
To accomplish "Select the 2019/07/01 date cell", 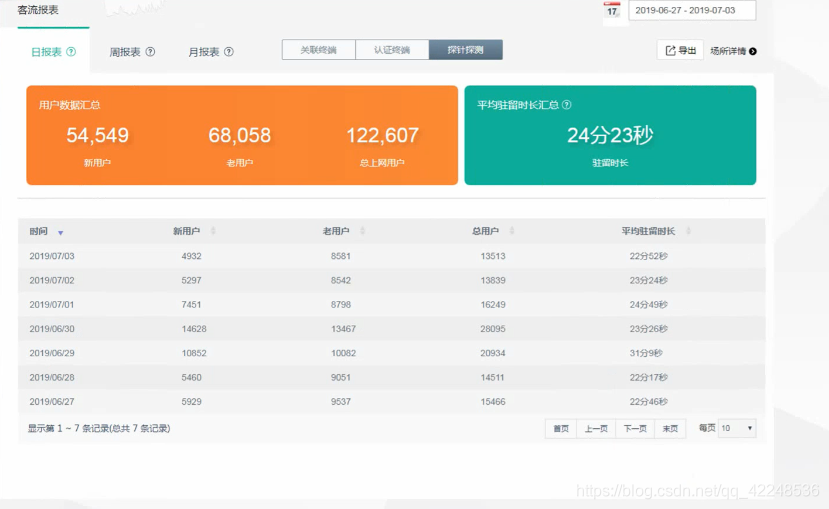I will (x=52, y=305).
